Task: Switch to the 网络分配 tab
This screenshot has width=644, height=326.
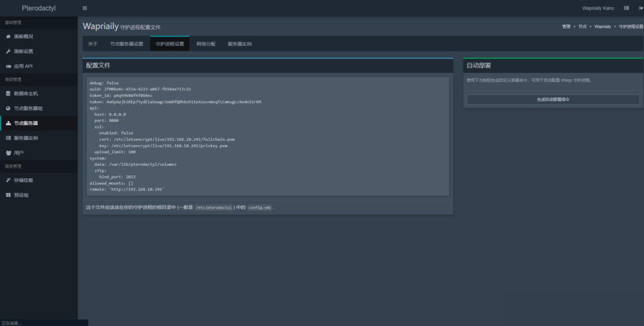Action: 206,44
